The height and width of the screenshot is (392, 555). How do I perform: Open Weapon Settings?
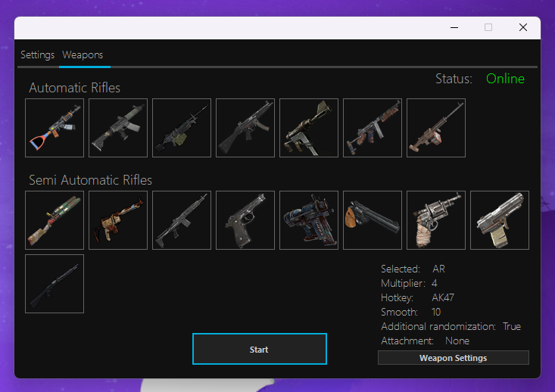pos(453,358)
